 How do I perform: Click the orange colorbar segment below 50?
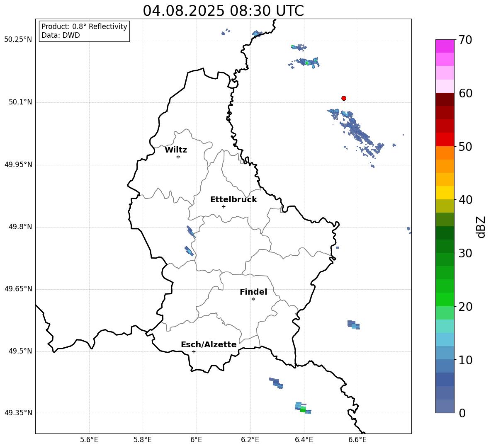[x=445, y=153]
